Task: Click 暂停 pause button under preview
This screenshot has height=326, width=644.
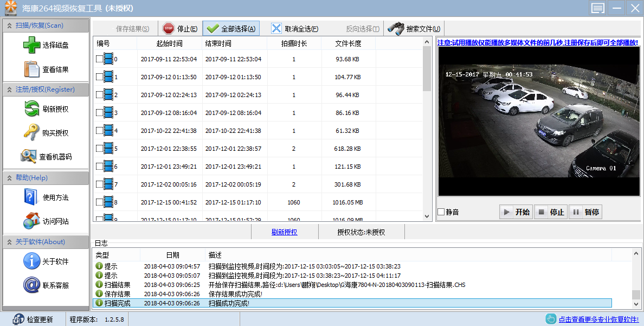Action: 585,212
